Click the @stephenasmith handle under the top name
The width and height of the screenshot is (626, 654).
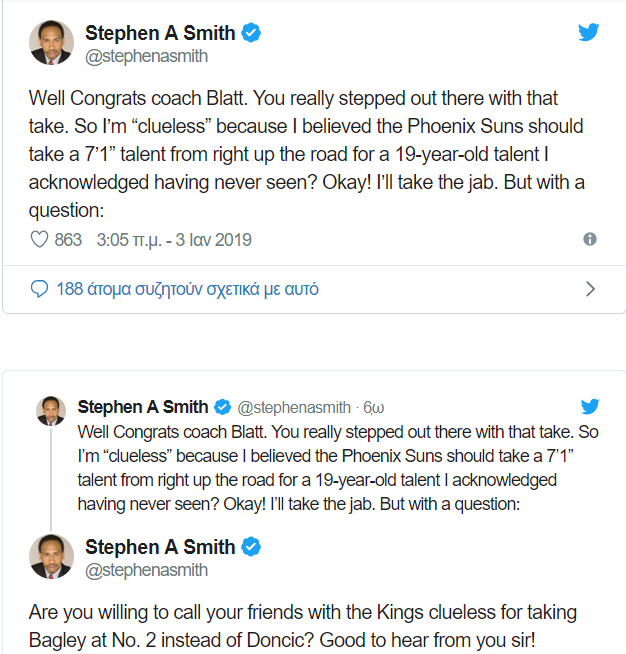[146, 56]
